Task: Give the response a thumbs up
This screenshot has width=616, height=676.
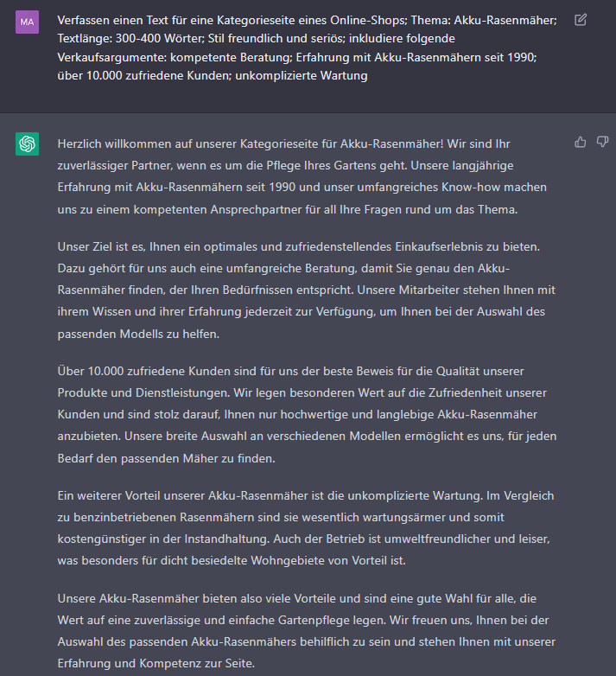Action: click(581, 142)
